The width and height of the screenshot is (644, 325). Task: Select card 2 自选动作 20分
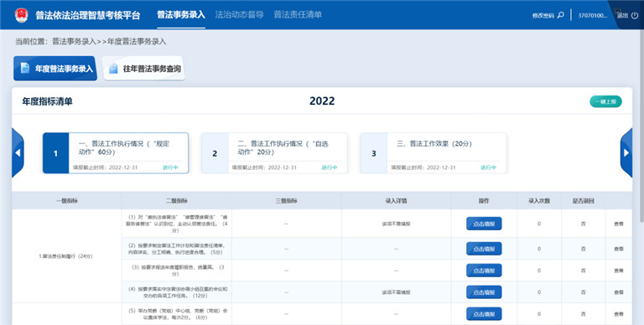(274, 153)
